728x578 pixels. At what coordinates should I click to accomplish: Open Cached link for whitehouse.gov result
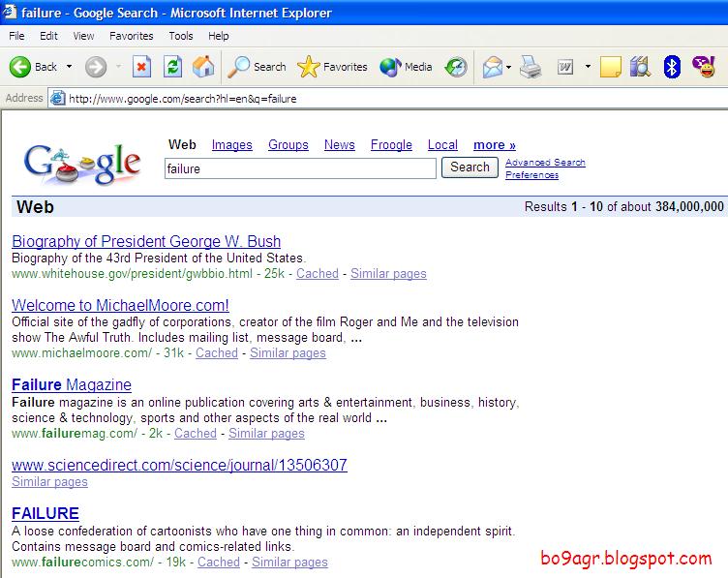[x=318, y=273]
